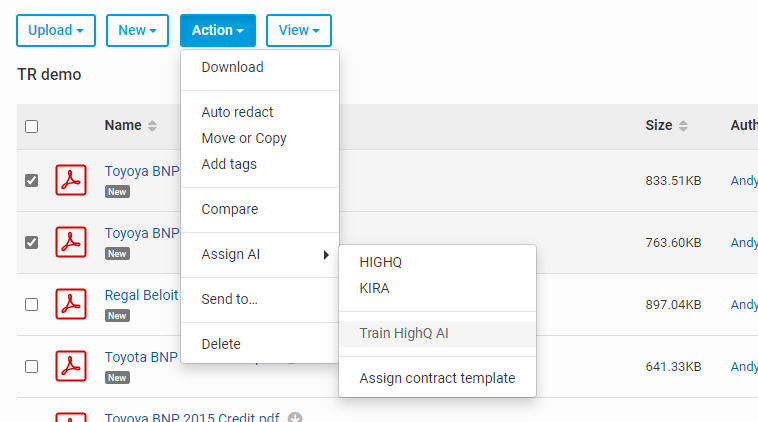The width and height of the screenshot is (758, 422).
Task: Sort files using the Size arrows
Action: tap(683, 126)
